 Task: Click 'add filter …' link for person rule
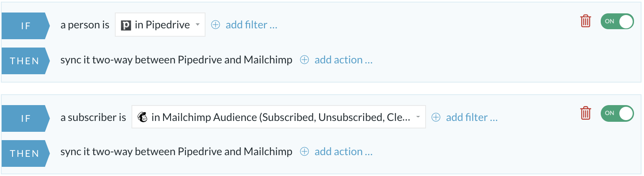pyautogui.click(x=251, y=25)
